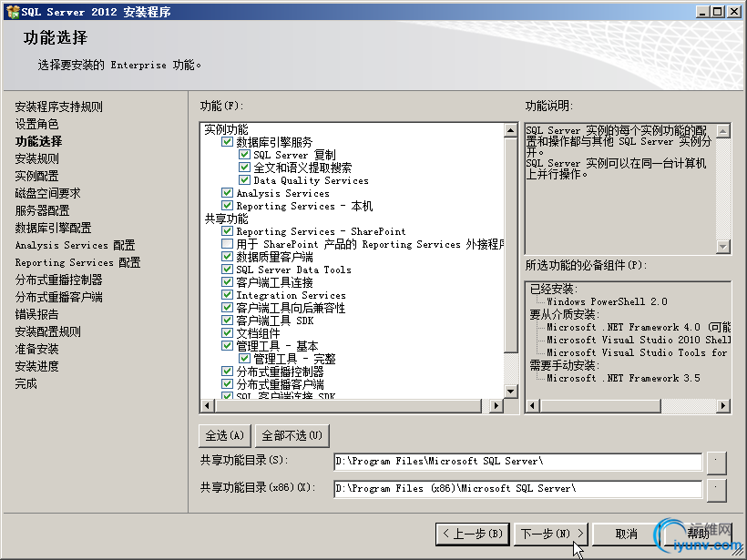747x560 pixels.
Task: Select Microsoft Visual Studio Tools item
Action: 637,352
